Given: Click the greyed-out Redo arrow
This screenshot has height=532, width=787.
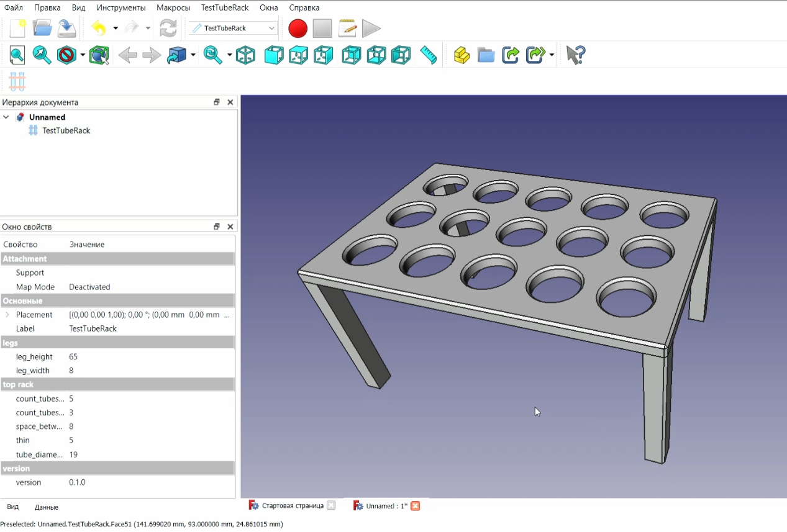Looking at the screenshot, I should (x=131, y=28).
